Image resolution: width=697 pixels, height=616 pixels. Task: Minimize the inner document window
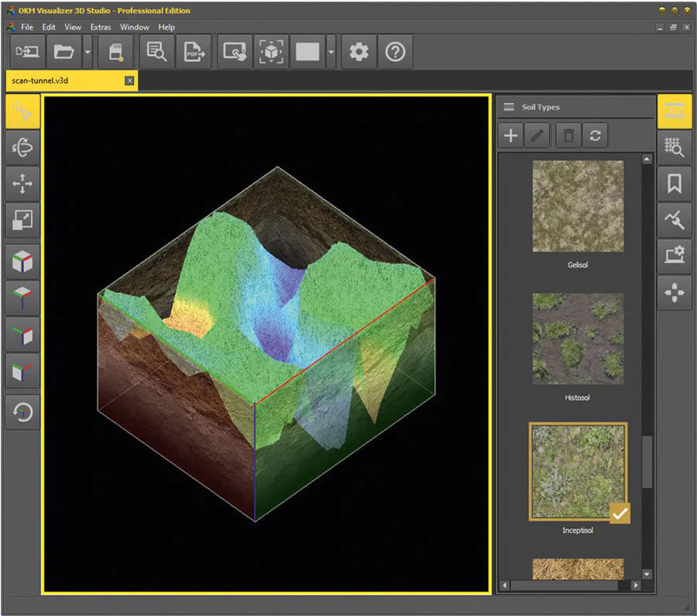point(660,28)
